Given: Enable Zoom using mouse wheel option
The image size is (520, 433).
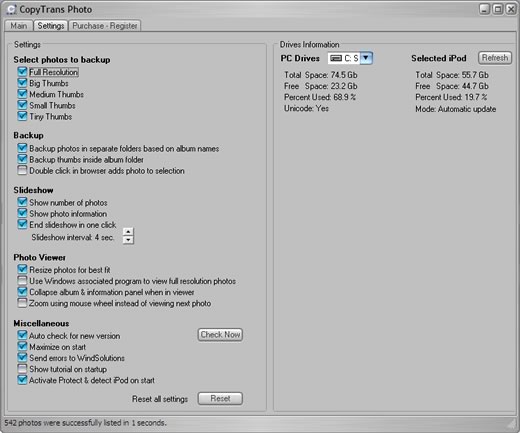Looking at the screenshot, I should pos(22,303).
